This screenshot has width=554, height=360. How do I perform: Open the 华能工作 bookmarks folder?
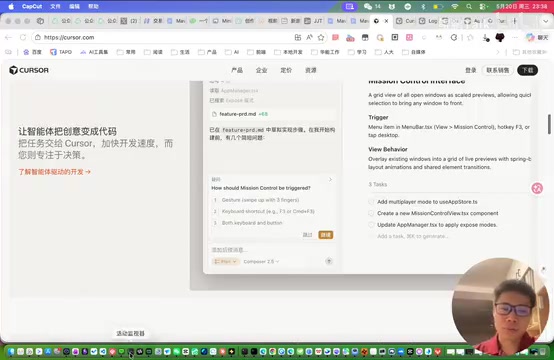325,52
